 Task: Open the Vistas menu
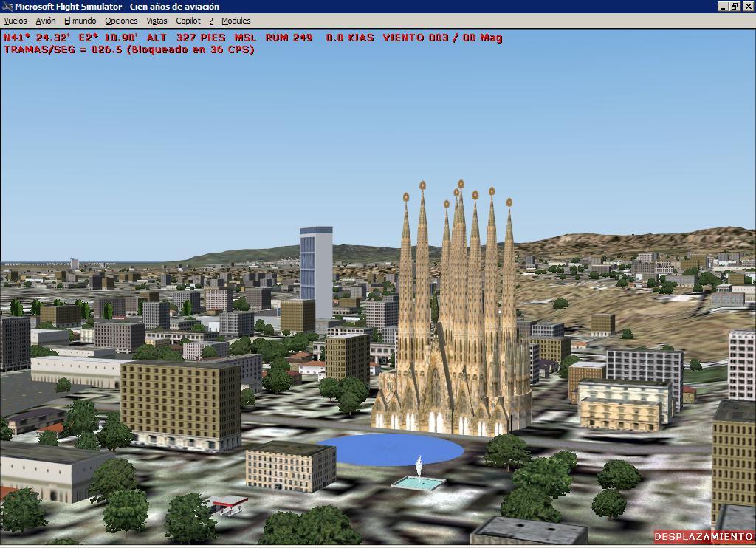point(157,21)
